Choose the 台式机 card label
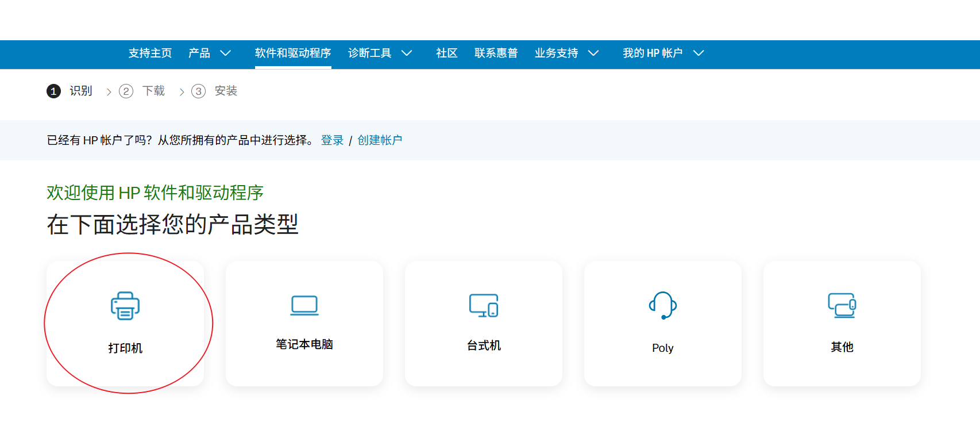Viewport: 980px width, 430px height. (484, 345)
